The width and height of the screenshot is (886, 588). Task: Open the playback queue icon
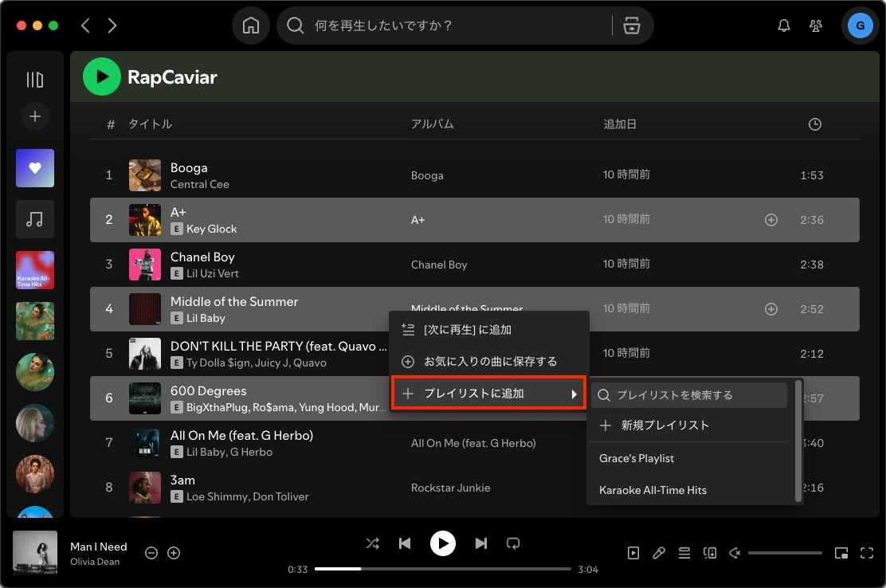pos(684,552)
